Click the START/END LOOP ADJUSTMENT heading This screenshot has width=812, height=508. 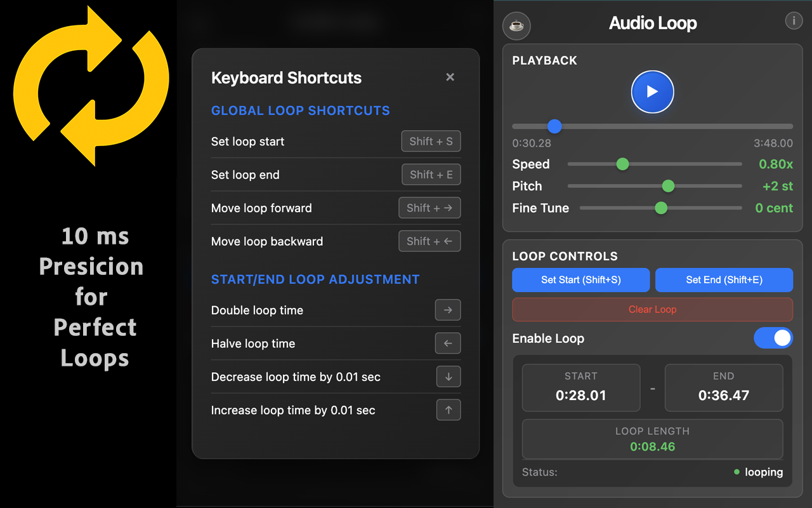click(315, 279)
